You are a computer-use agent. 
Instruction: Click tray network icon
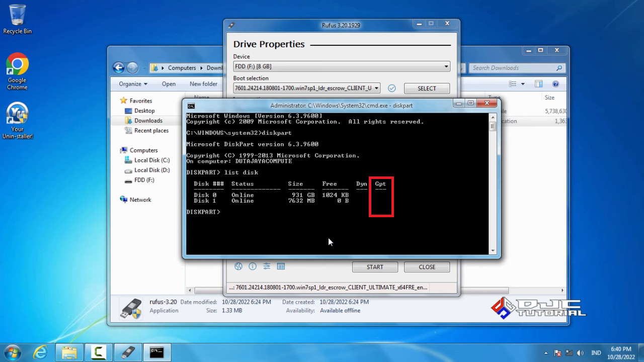pos(569,353)
